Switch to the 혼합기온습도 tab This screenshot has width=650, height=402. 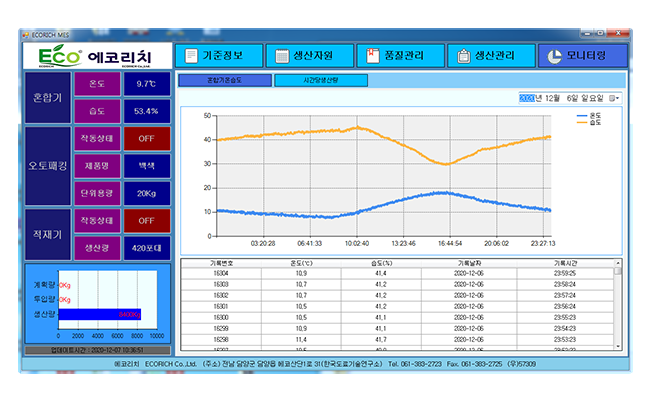[224, 79]
